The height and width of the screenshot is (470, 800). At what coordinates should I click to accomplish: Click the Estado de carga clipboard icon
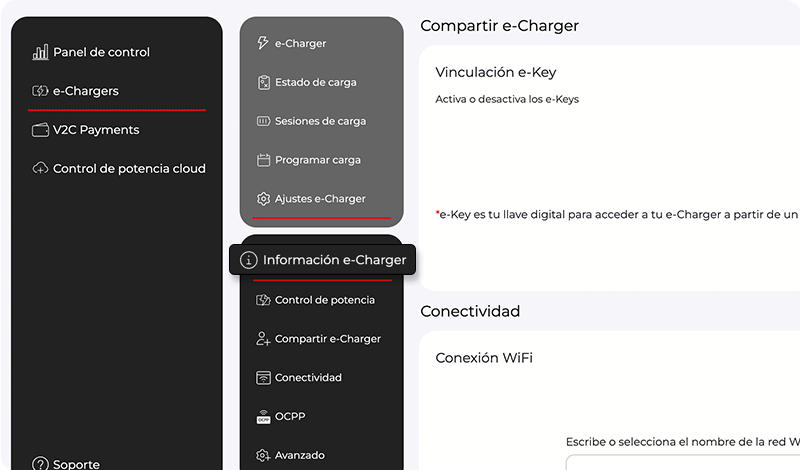click(264, 82)
